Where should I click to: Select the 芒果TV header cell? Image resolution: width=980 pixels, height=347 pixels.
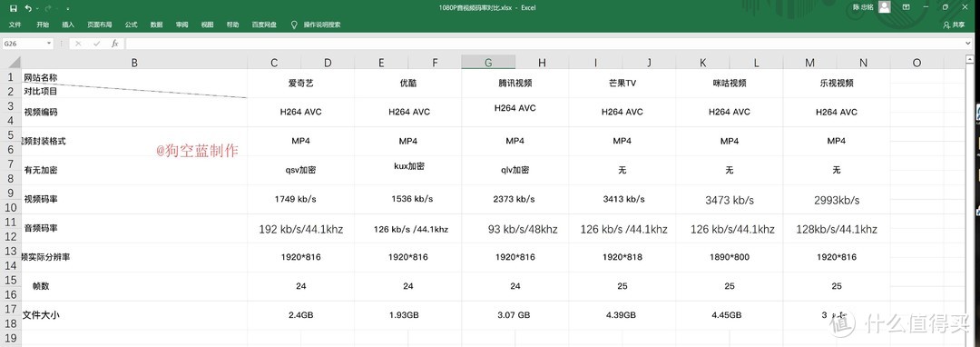[x=622, y=84]
